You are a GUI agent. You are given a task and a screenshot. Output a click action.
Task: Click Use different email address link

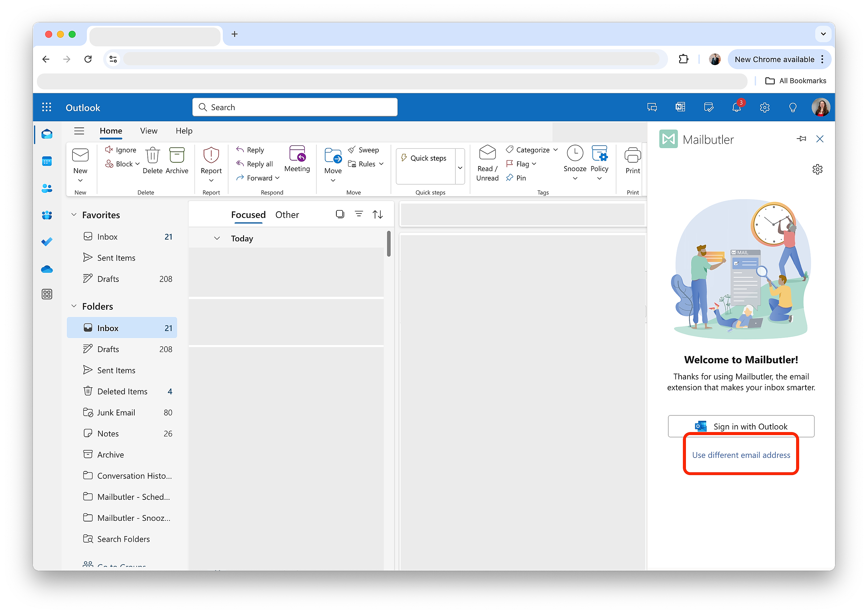(x=741, y=455)
